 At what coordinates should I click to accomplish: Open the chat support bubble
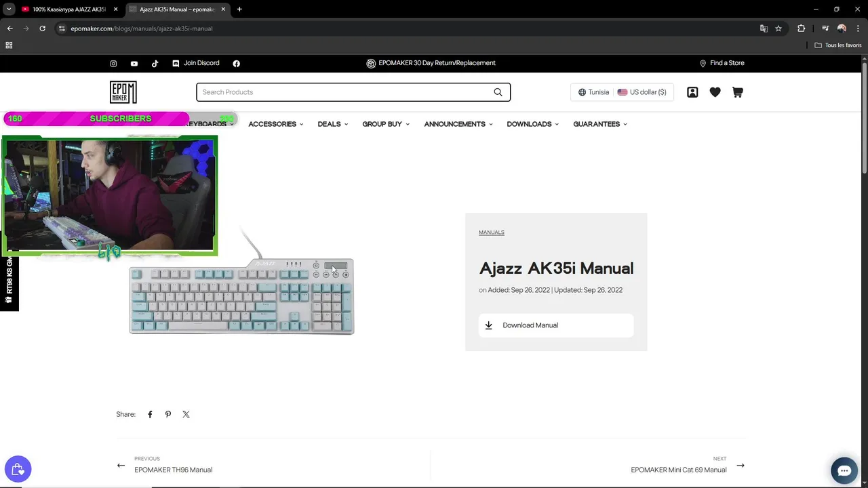pos(844,470)
